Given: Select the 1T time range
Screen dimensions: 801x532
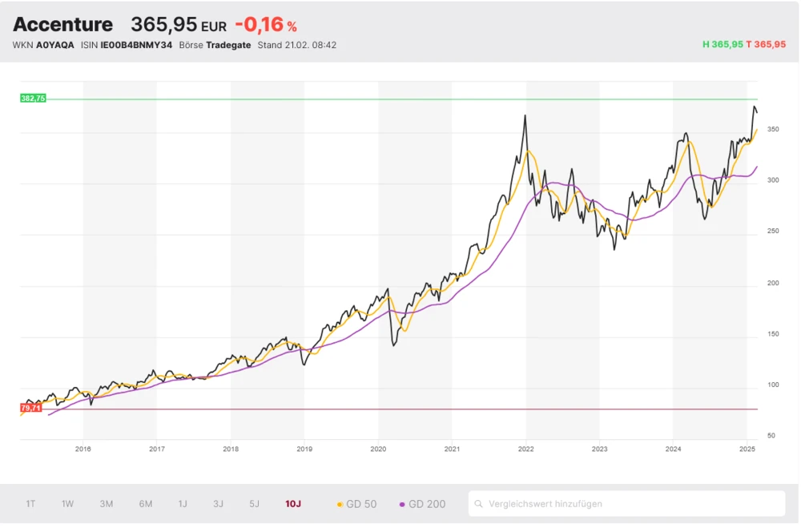Looking at the screenshot, I should point(30,504).
